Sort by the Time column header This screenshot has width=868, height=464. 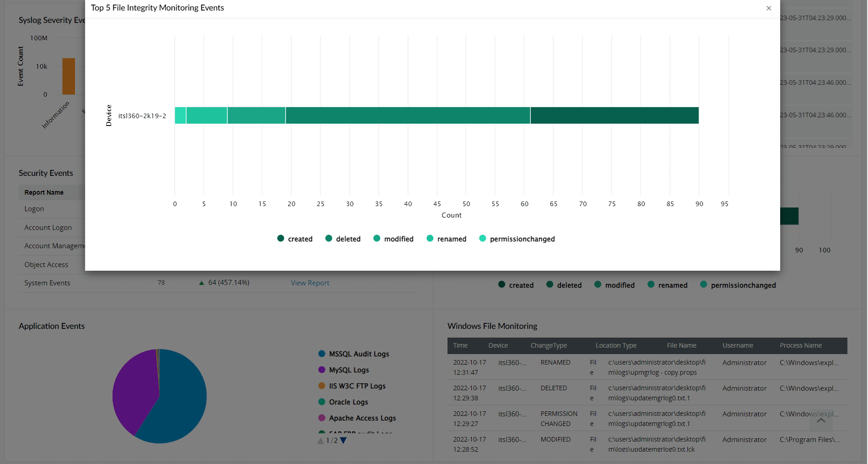tap(460, 345)
